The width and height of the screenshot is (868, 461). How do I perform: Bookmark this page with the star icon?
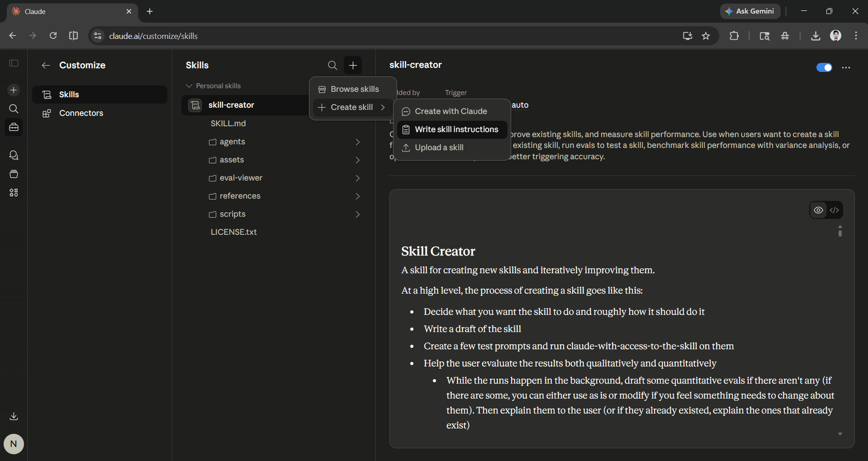pyautogui.click(x=706, y=36)
